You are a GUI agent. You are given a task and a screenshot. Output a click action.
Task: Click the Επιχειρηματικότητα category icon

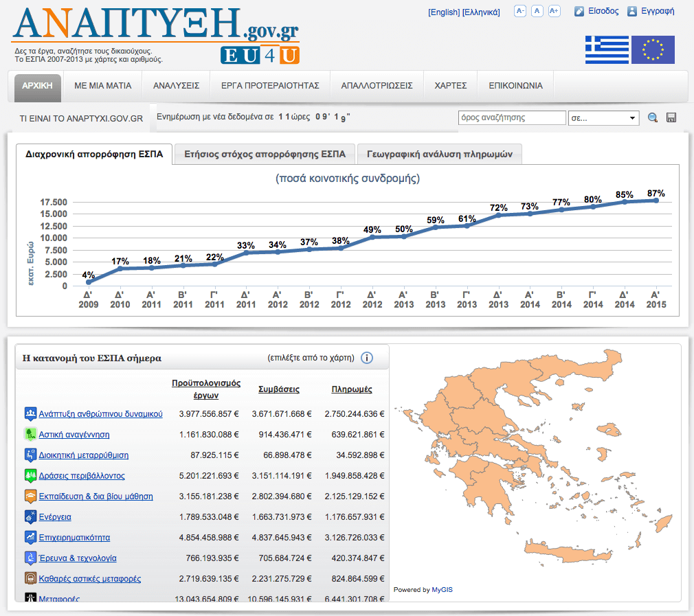(30, 537)
